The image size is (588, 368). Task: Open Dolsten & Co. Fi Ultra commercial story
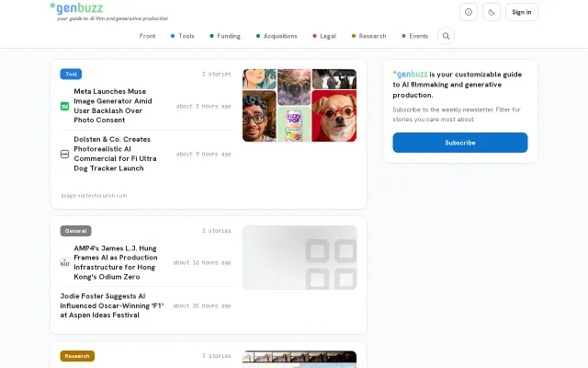pyautogui.click(x=115, y=154)
